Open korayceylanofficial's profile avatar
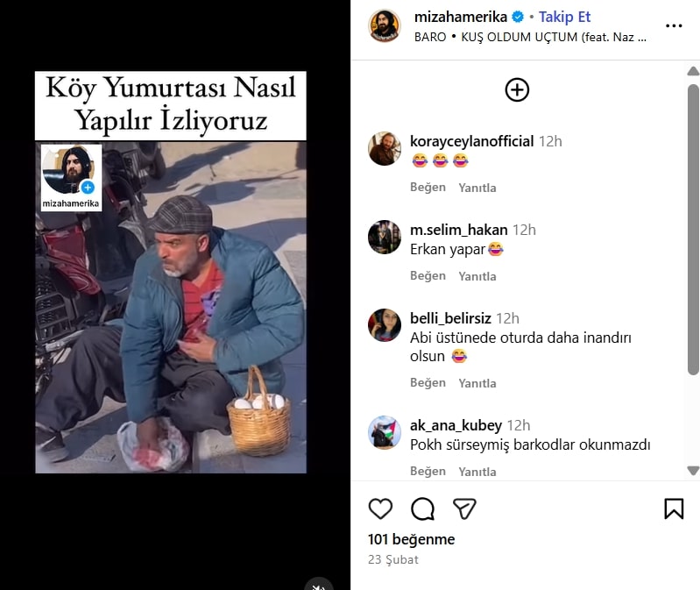 tap(385, 148)
